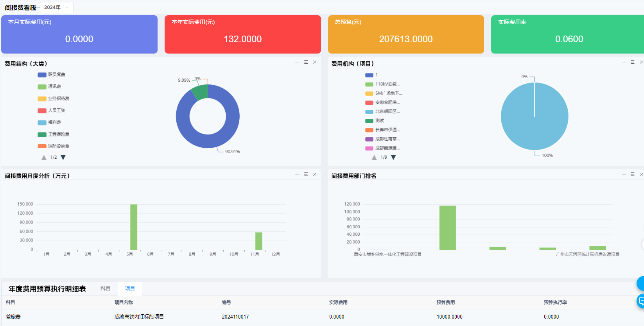Screen dimensions: 644x326
Task: Minimize the 间接费用月度分析 panel
Action: tap(297, 174)
